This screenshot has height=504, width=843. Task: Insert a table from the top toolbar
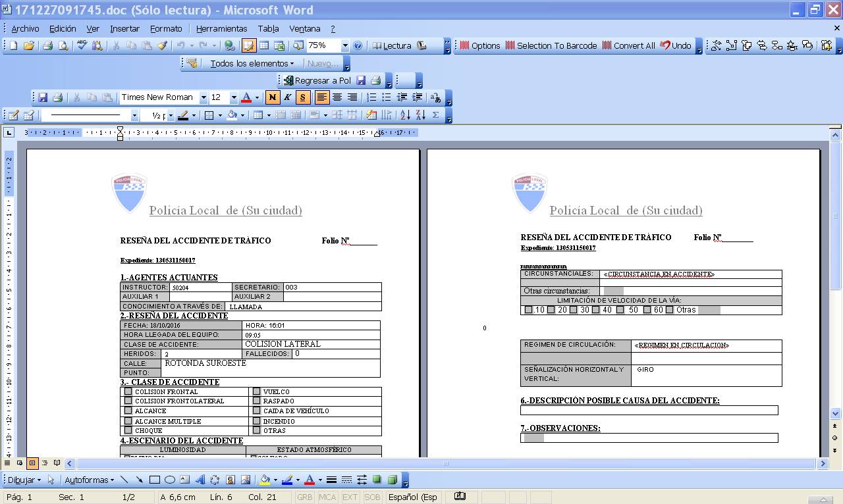(x=264, y=45)
